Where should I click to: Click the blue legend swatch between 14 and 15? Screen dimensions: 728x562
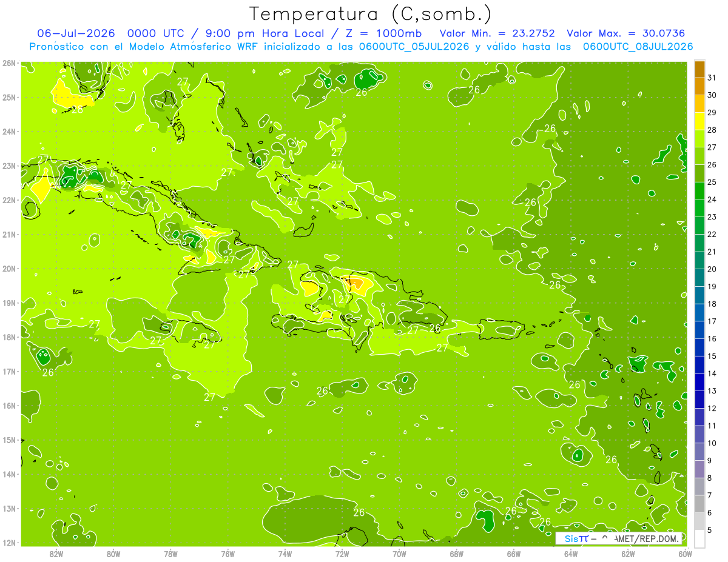coord(699,365)
